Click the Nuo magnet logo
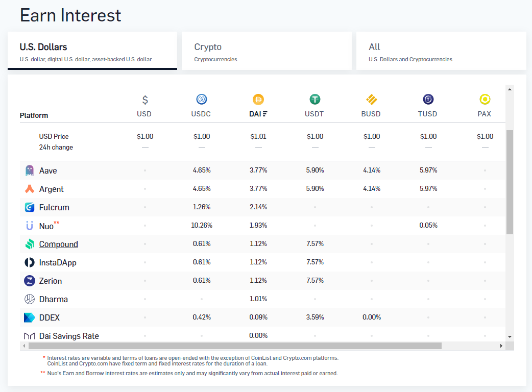532x392 pixels. [x=30, y=226]
